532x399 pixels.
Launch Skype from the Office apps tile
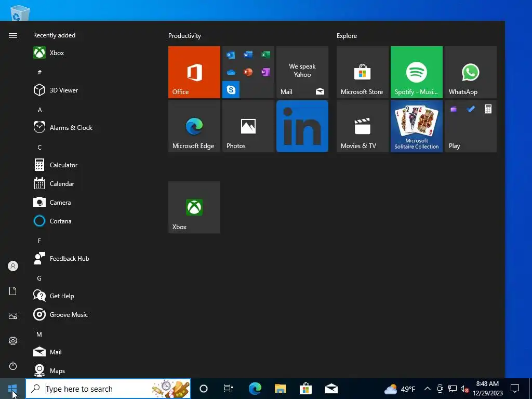point(231,89)
